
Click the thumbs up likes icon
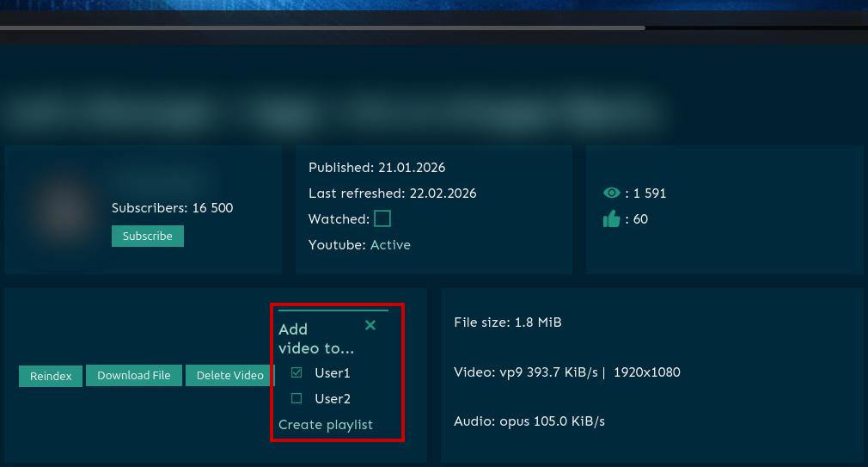pos(611,219)
